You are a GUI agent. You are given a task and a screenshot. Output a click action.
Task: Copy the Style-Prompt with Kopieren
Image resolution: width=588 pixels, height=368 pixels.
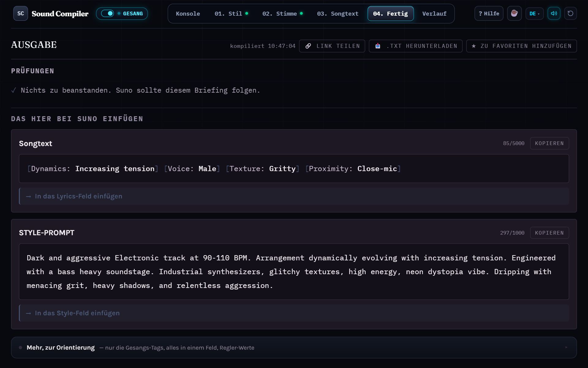549,233
